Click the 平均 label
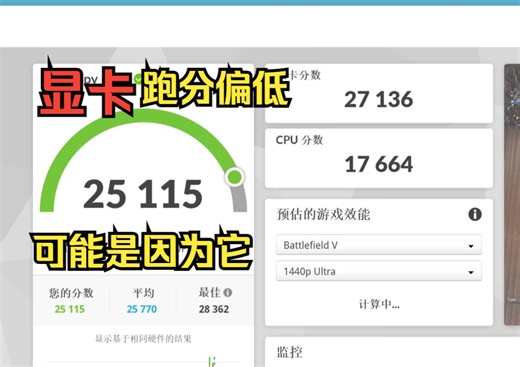This screenshot has width=520, height=367. click(x=143, y=293)
